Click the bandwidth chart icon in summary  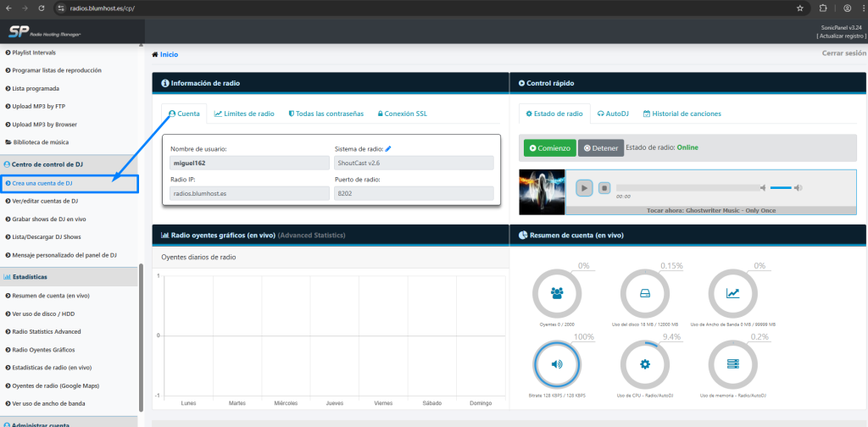[733, 293]
